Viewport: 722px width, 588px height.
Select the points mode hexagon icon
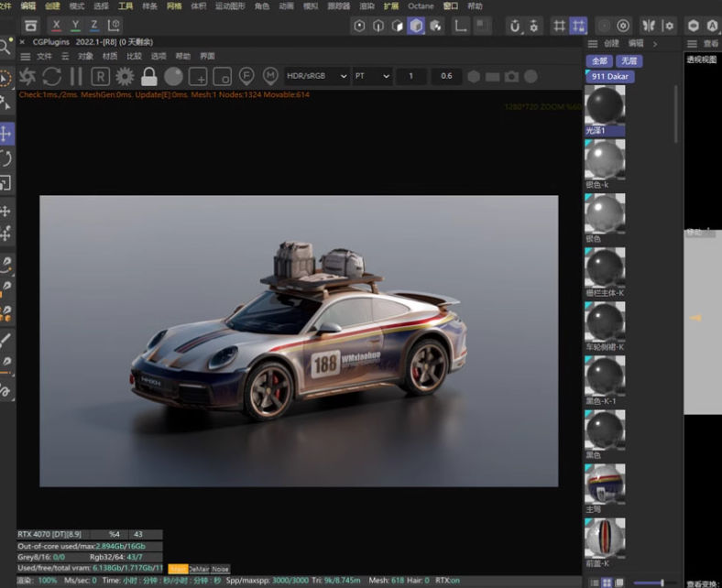tap(359, 26)
